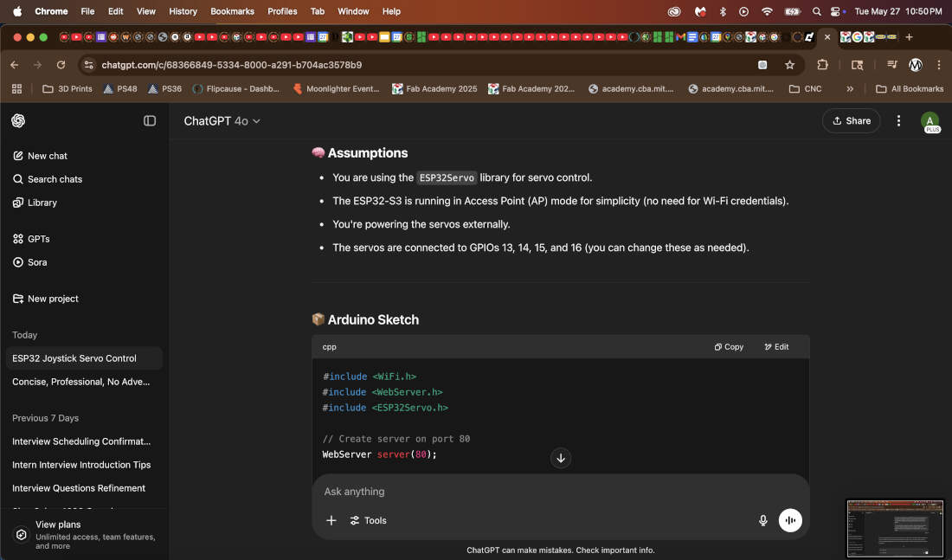Go forward in Chrome
Viewport: 952px width, 560px height.
(x=37, y=65)
